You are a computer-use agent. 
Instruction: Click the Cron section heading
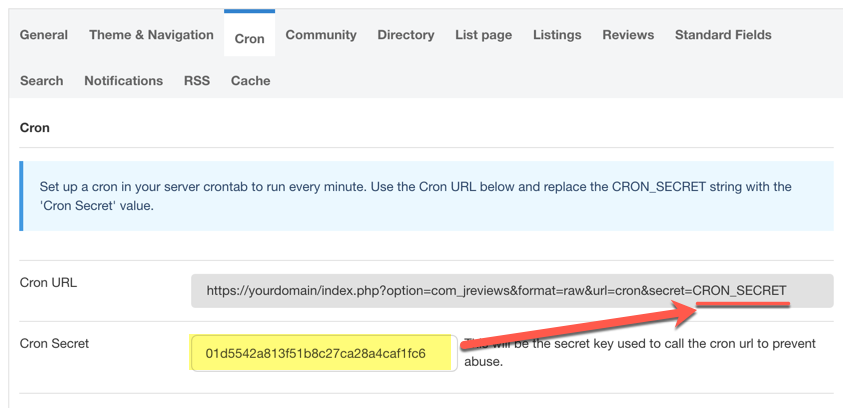[35, 128]
